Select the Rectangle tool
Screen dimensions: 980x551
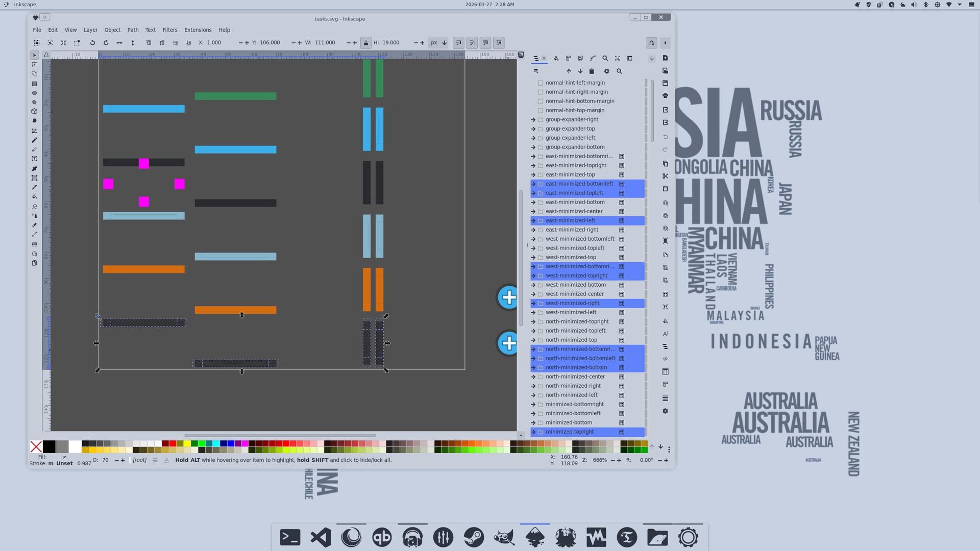pyautogui.click(x=34, y=84)
